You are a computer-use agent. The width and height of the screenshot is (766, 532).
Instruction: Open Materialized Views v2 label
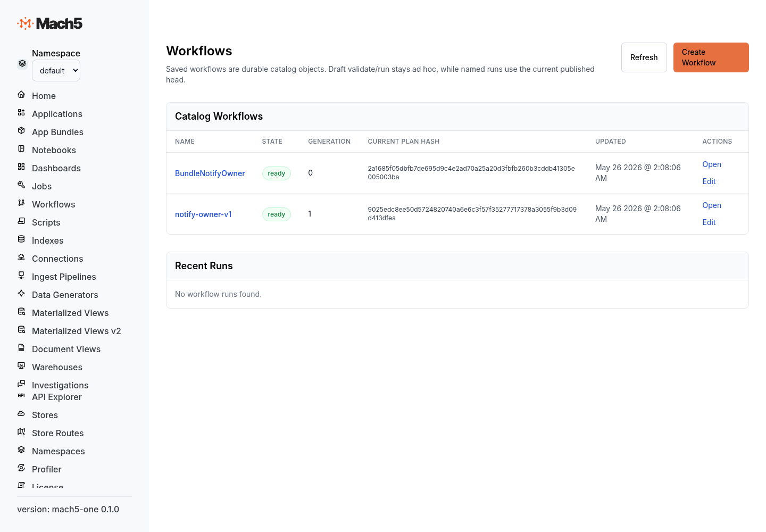tap(77, 331)
